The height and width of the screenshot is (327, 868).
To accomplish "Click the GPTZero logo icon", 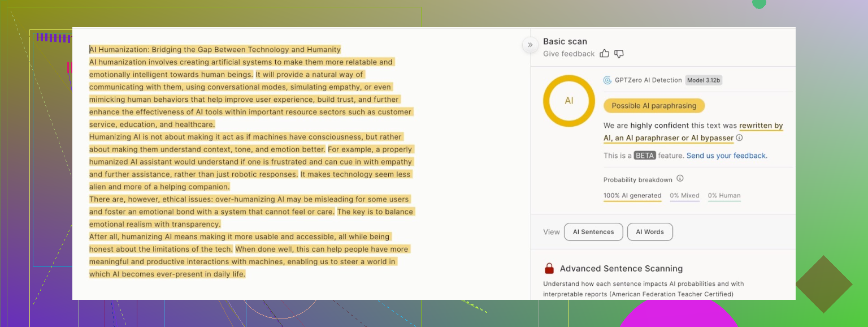I will 607,80.
